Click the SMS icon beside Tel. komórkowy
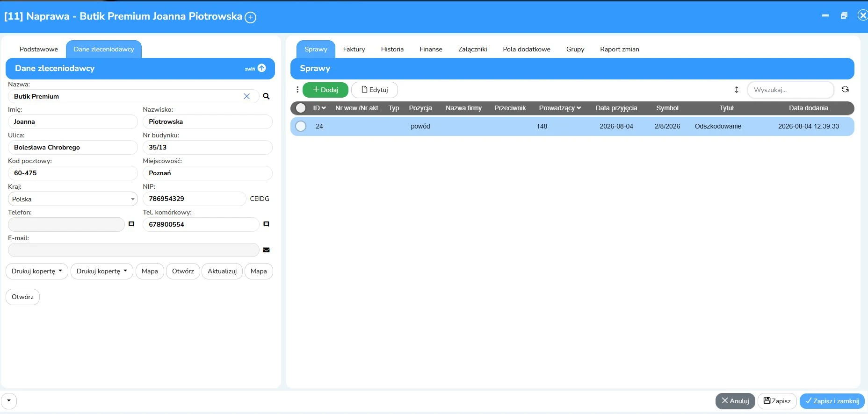This screenshot has width=868, height=414. pos(266,224)
